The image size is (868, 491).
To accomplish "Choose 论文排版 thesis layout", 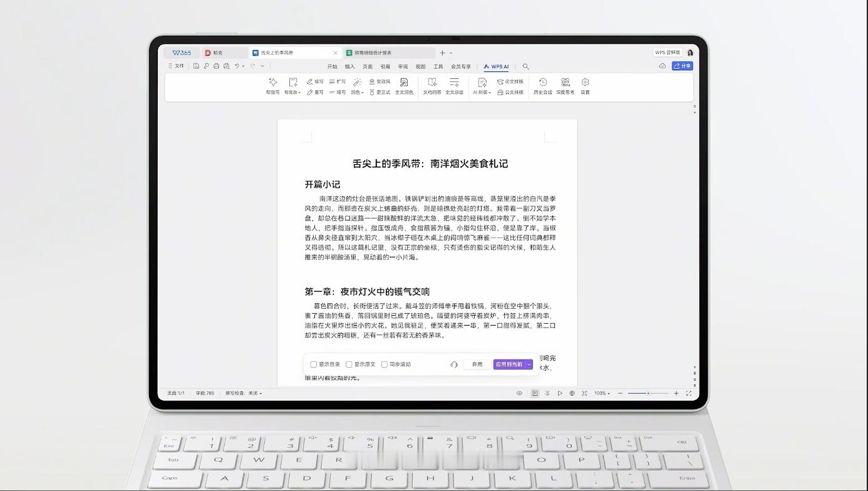I will [x=510, y=81].
